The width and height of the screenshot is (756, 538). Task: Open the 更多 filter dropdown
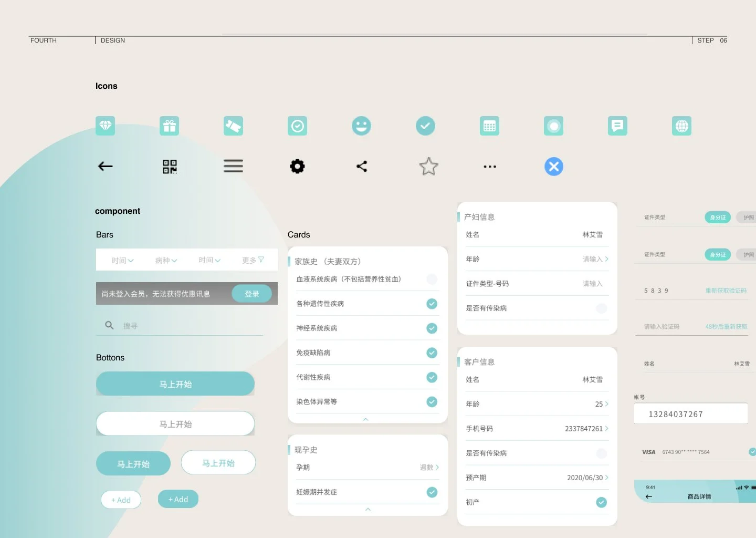coord(252,260)
